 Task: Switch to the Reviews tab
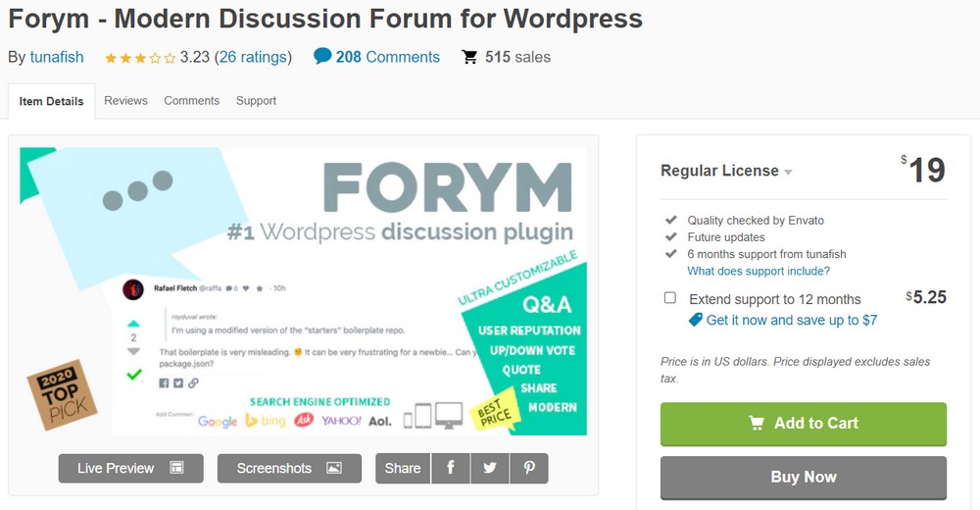click(125, 101)
